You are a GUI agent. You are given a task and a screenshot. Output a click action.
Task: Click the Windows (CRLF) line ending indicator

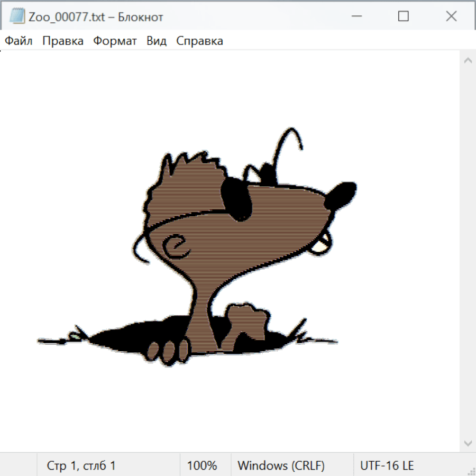tap(281, 466)
